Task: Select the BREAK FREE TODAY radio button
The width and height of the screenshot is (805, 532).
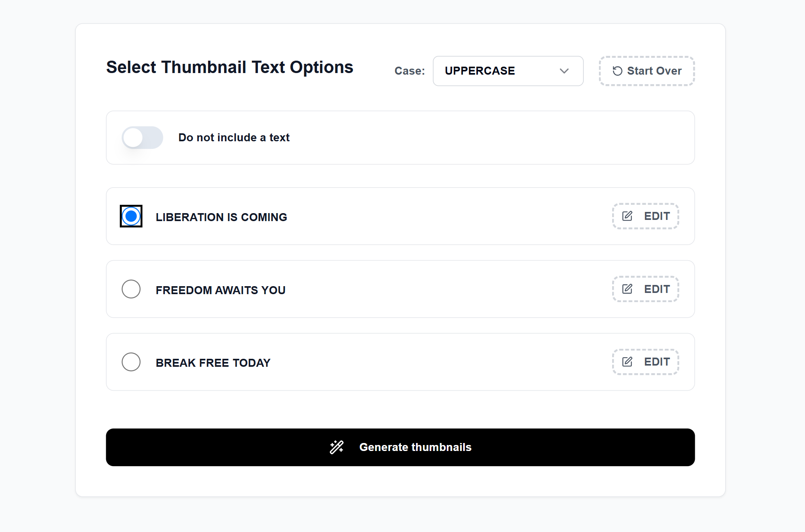Action: click(x=131, y=362)
